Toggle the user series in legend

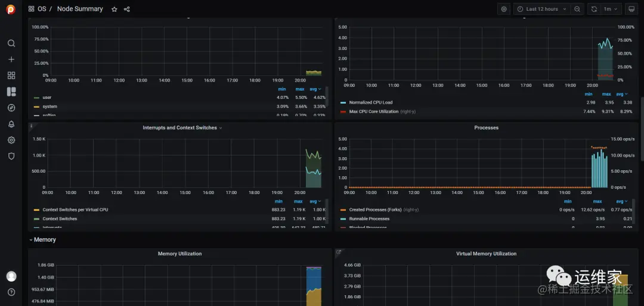click(x=47, y=98)
